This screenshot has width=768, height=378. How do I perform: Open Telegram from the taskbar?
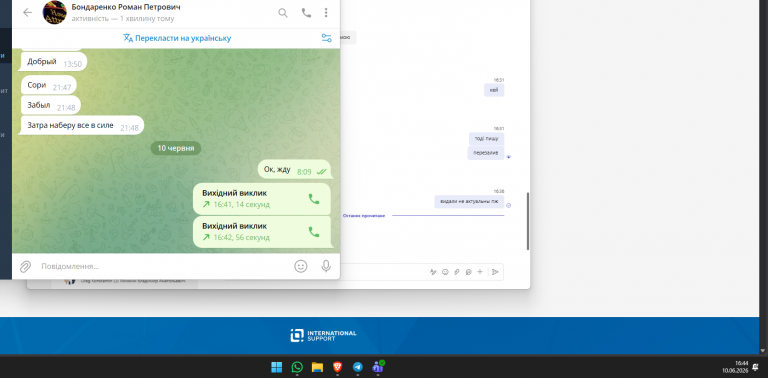point(358,367)
